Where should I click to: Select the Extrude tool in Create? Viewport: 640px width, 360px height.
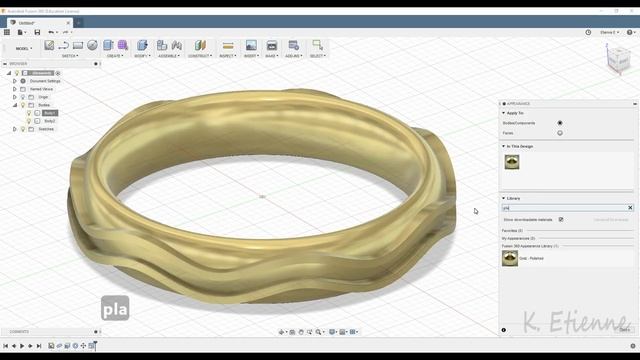pos(108,45)
